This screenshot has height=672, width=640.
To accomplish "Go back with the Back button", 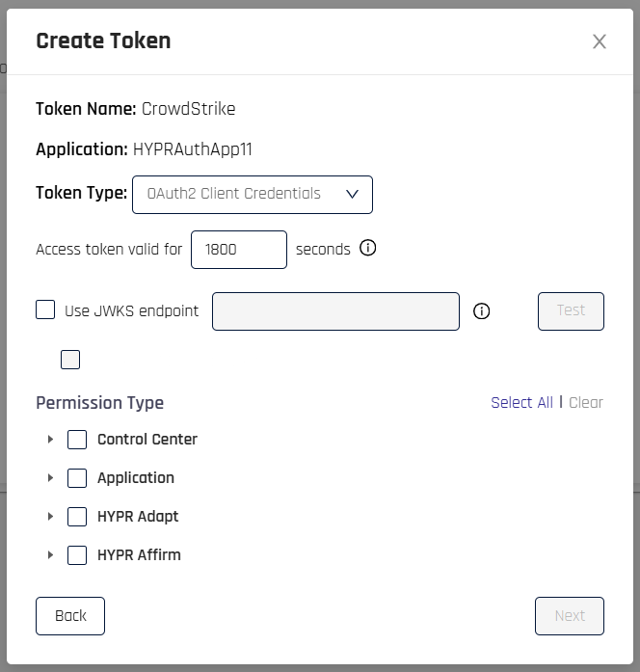I will pyautogui.click(x=70, y=616).
